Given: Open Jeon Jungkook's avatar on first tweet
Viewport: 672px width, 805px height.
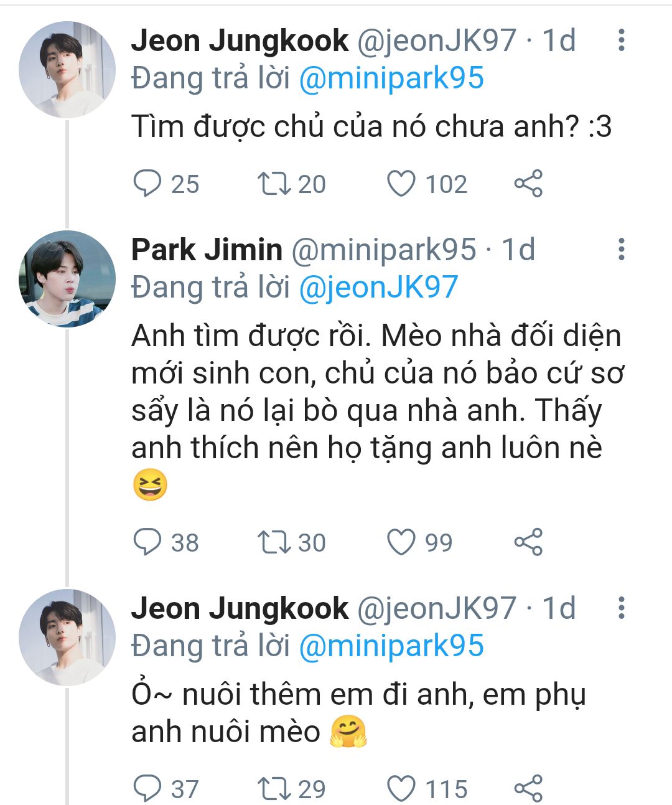Looking at the screenshot, I should point(67,69).
